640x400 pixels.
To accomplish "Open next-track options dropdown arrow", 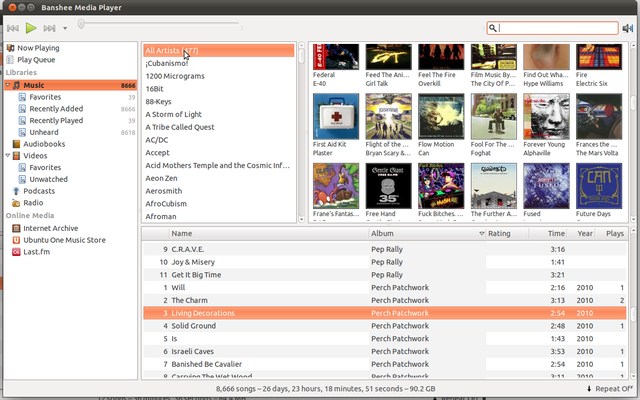I will coord(65,28).
